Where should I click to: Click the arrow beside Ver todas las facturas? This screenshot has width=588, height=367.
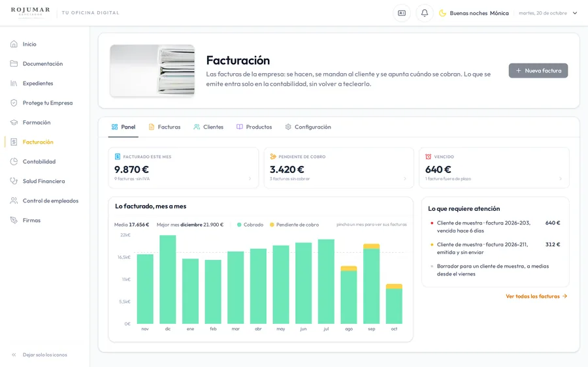coord(564,296)
